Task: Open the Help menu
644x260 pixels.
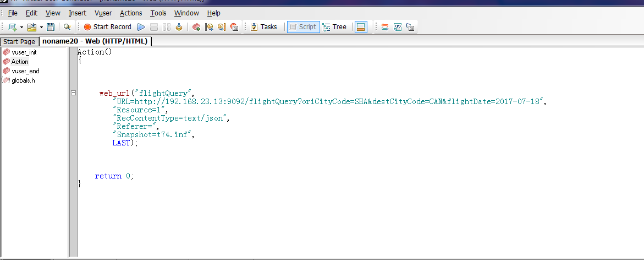Action: (213, 13)
